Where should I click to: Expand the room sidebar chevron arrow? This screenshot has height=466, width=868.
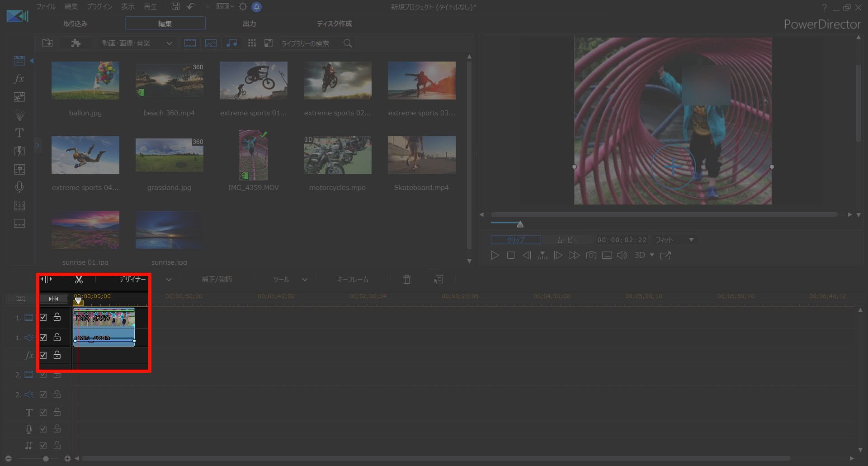(x=38, y=145)
